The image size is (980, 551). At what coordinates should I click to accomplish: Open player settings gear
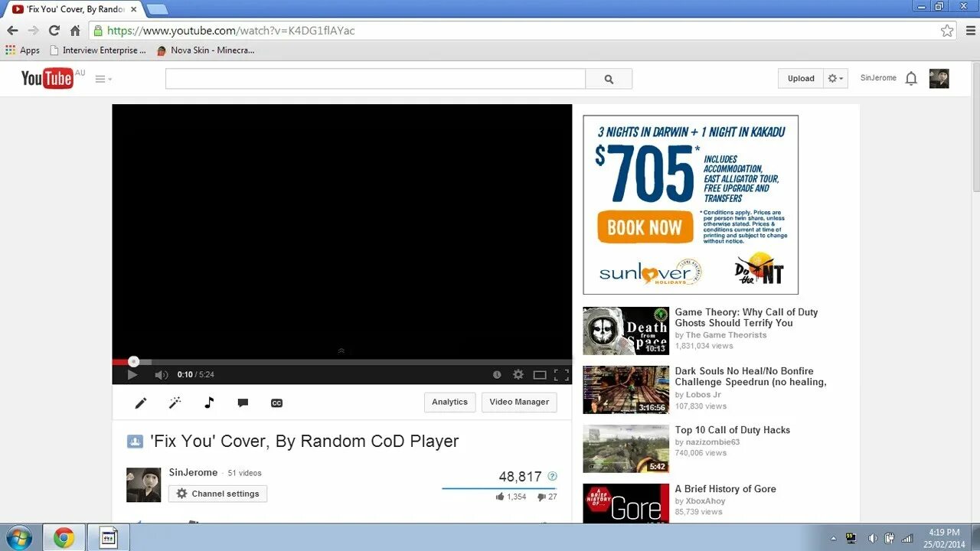[x=518, y=375]
